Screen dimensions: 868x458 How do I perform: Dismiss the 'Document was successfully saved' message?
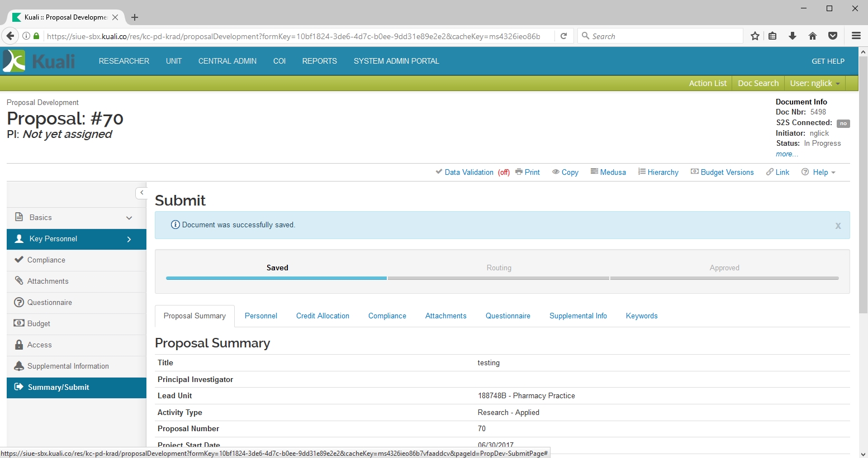pyautogui.click(x=838, y=226)
